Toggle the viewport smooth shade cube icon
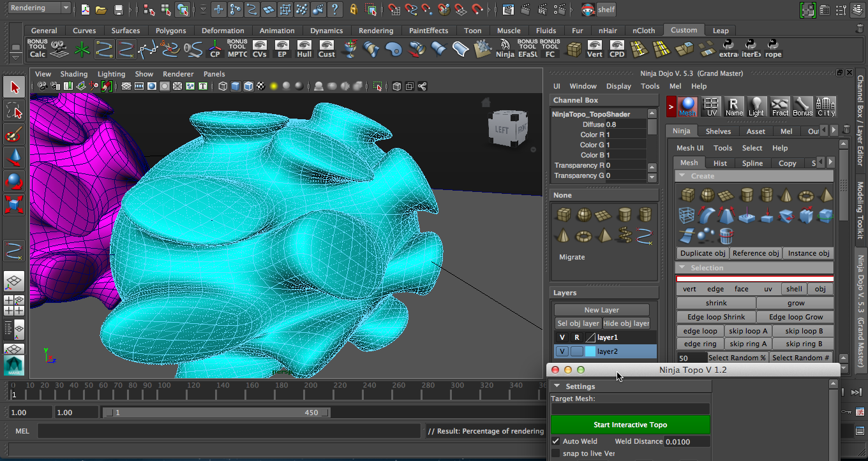868x461 pixels. click(x=236, y=87)
